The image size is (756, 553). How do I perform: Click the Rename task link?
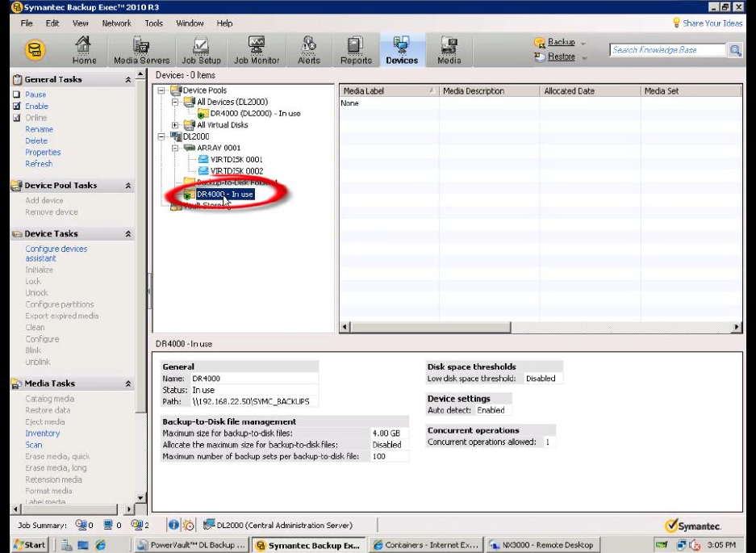click(x=39, y=129)
